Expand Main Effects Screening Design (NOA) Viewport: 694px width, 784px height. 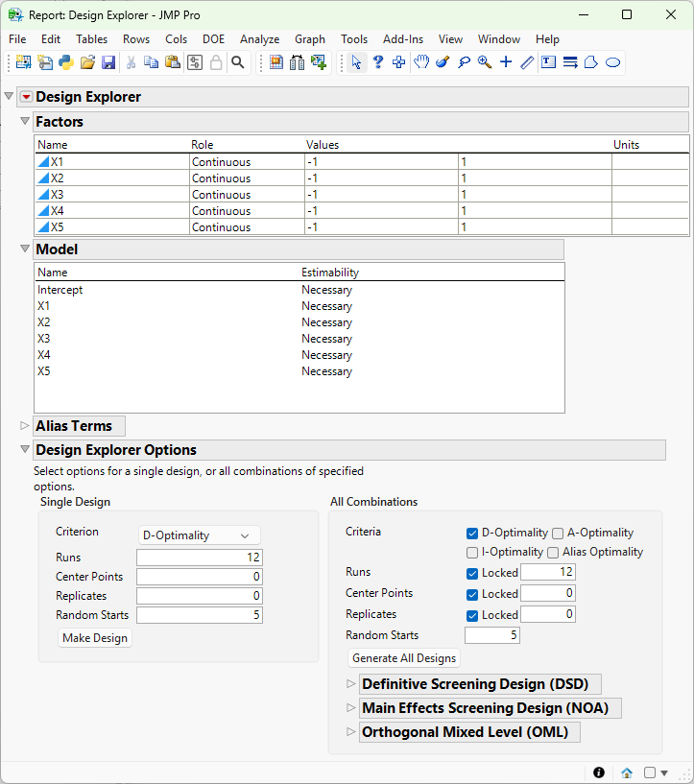351,707
